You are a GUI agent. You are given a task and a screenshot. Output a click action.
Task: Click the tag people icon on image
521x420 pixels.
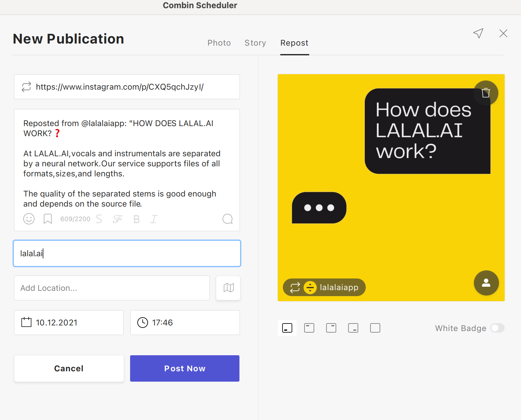click(x=486, y=283)
